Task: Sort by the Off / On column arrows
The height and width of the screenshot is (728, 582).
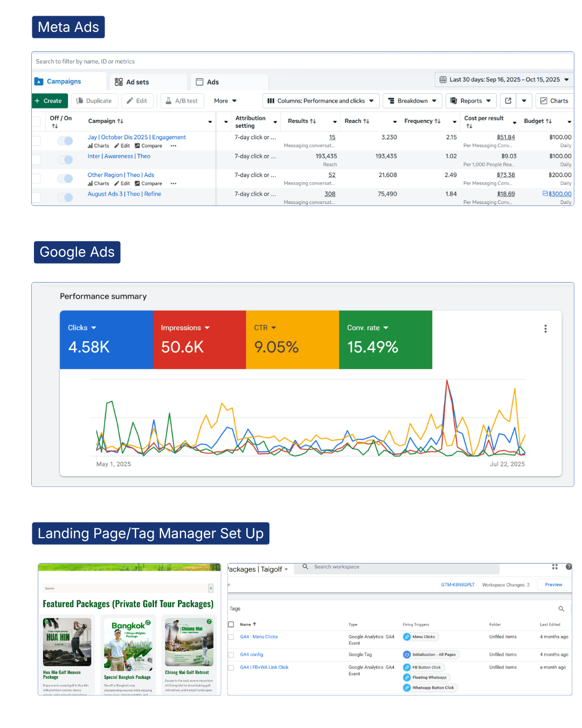Action: pos(55,126)
